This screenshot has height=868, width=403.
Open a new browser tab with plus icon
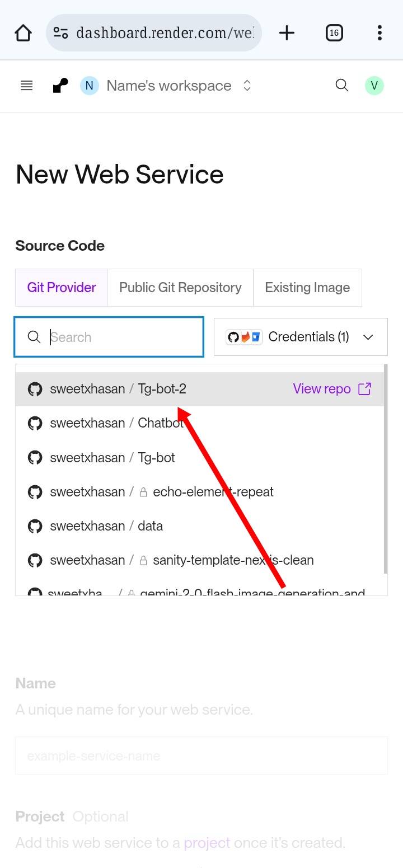coord(287,33)
